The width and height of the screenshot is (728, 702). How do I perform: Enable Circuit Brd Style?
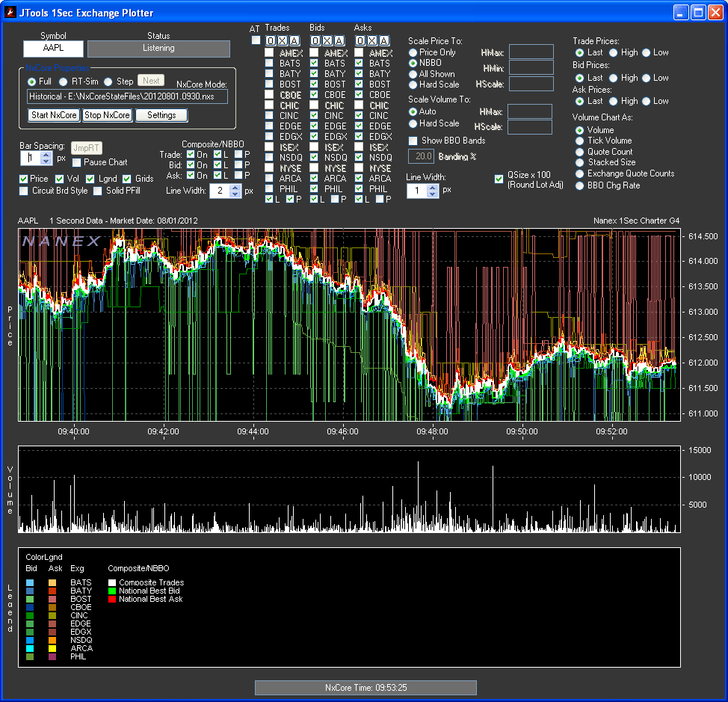pos(24,191)
